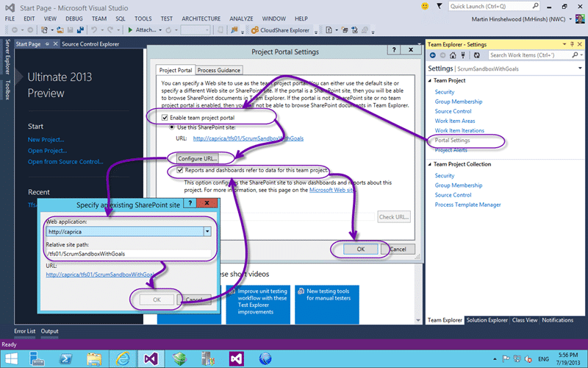
Task: Collapse the Team Project Collection section
Action: tap(430, 164)
